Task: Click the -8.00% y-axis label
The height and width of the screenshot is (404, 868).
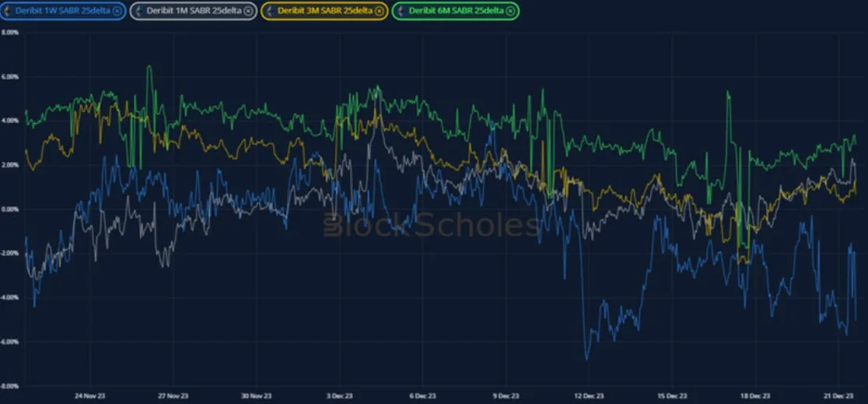Action: click(9, 386)
